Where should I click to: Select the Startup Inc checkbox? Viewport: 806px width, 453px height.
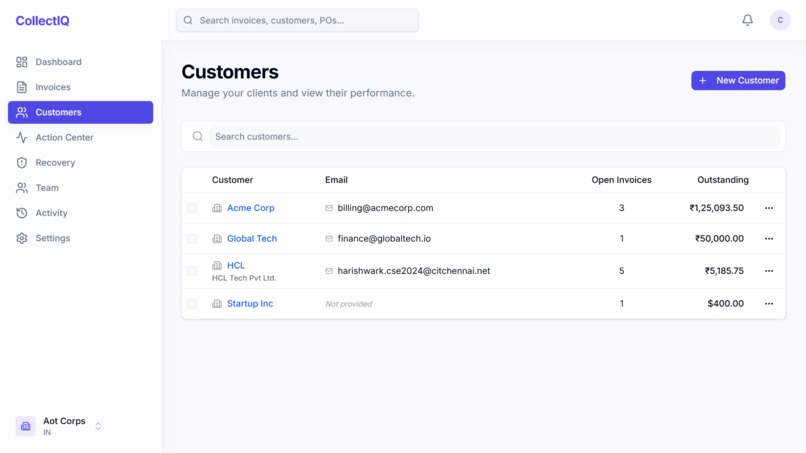point(192,303)
